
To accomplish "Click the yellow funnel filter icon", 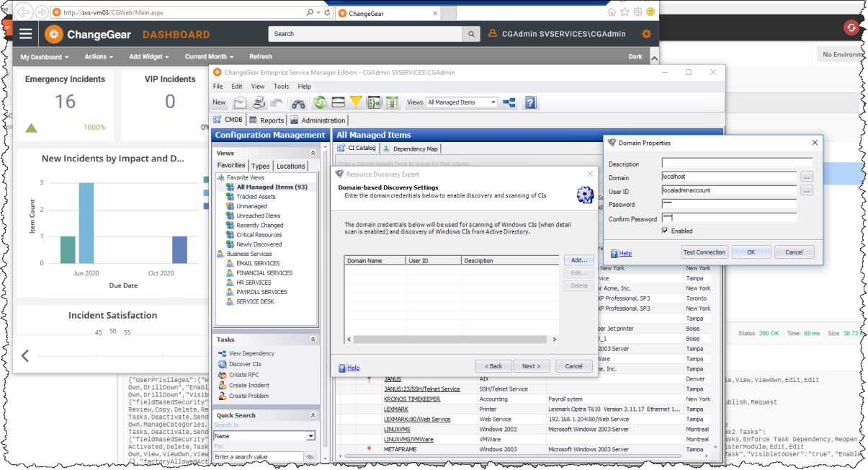I will 356,103.
